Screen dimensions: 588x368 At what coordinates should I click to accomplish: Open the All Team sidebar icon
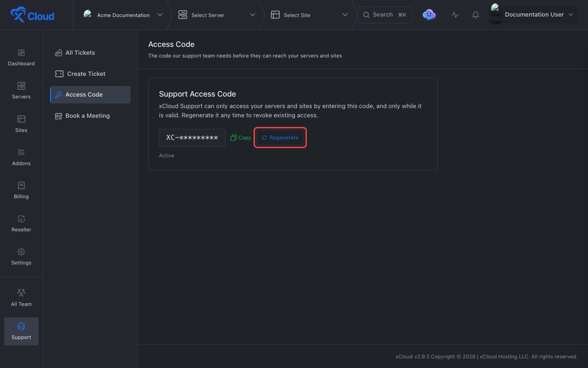[x=21, y=293]
